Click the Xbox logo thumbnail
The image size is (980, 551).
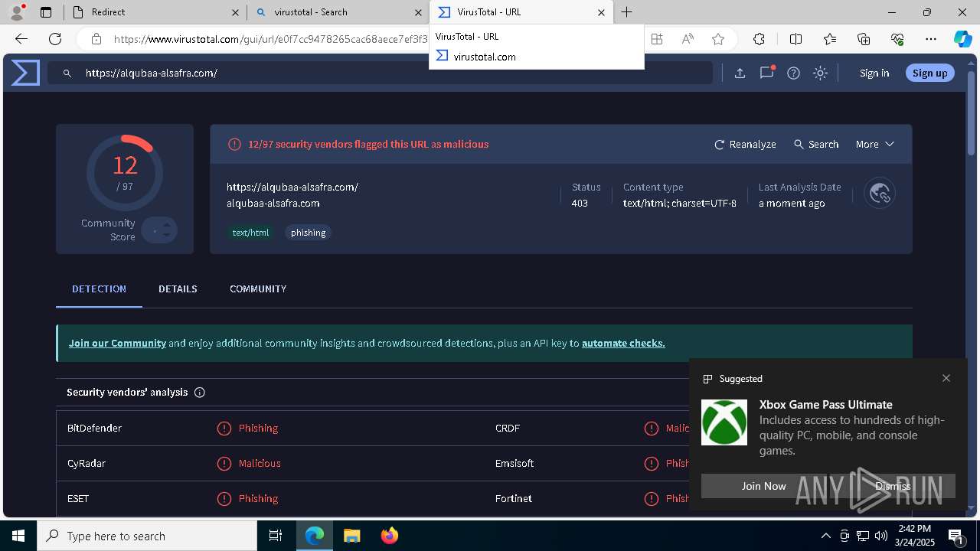coord(724,422)
